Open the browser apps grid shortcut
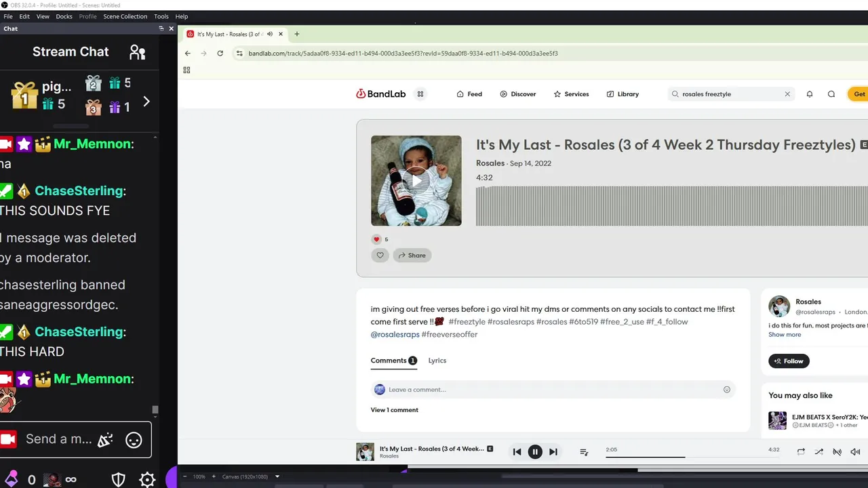The height and width of the screenshot is (488, 868). [x=186, y=70]
